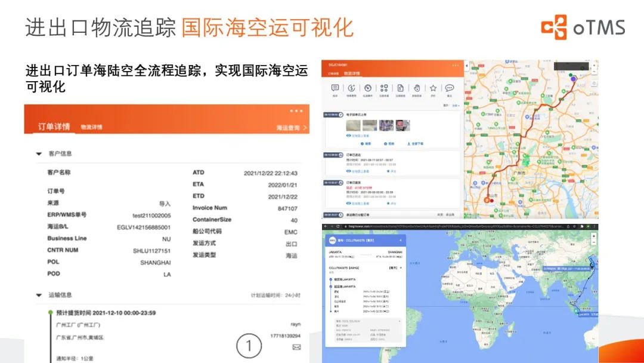
Task: Select the star rating icon
Action: pos(434,88)
